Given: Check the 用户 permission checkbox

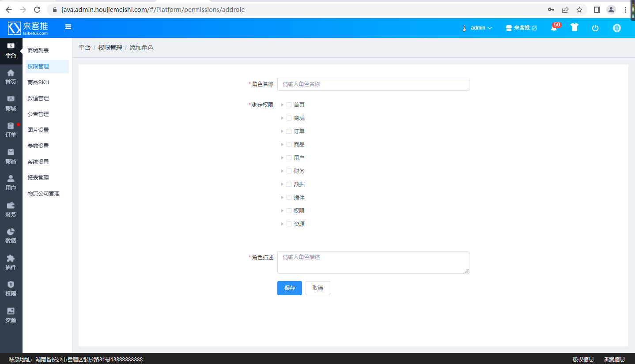Looking at the screenshot, I should tap(289, 158).
